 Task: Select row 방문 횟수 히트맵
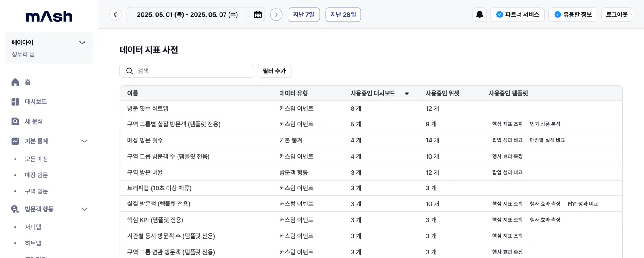click(x=371, y=108)
